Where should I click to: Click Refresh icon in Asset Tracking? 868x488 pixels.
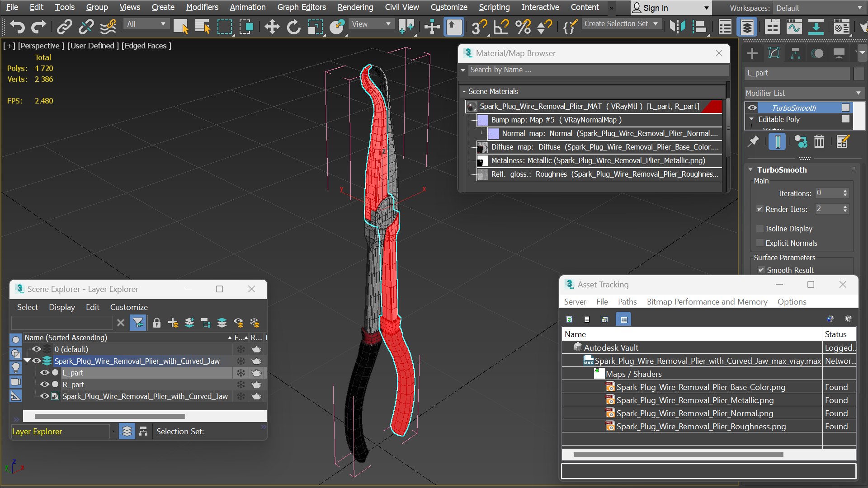[x=569, y=319]
